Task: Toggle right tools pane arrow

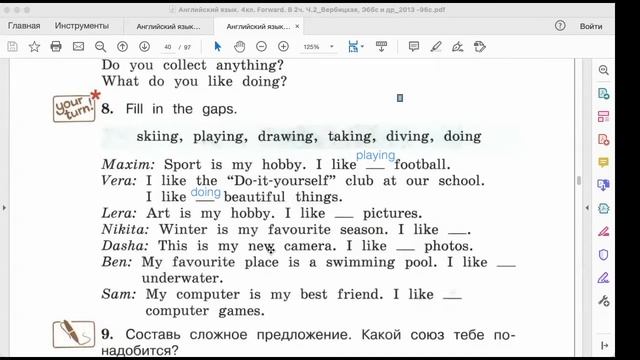Action: point(587,208)
